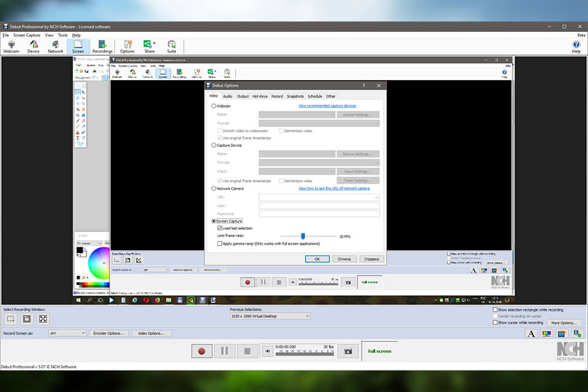The image size is (588, 392).
Task: Open the color effects monitor icon
Action: pyautogui.click(x=546, y=333)
